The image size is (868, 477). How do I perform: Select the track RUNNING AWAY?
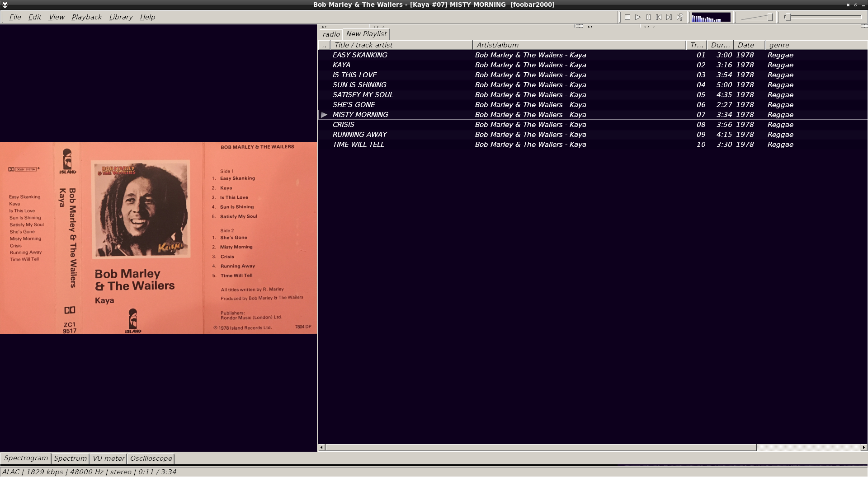coord(593,135)
